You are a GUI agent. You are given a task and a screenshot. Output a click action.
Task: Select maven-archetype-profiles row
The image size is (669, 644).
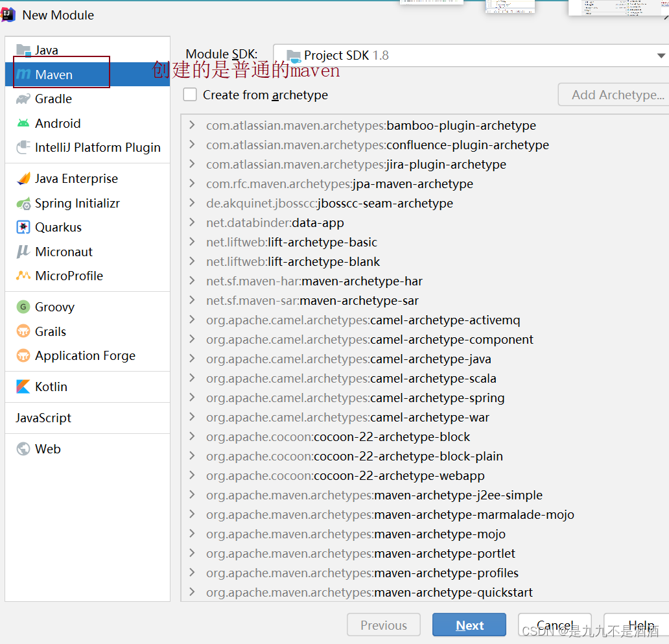pos(425,573)
